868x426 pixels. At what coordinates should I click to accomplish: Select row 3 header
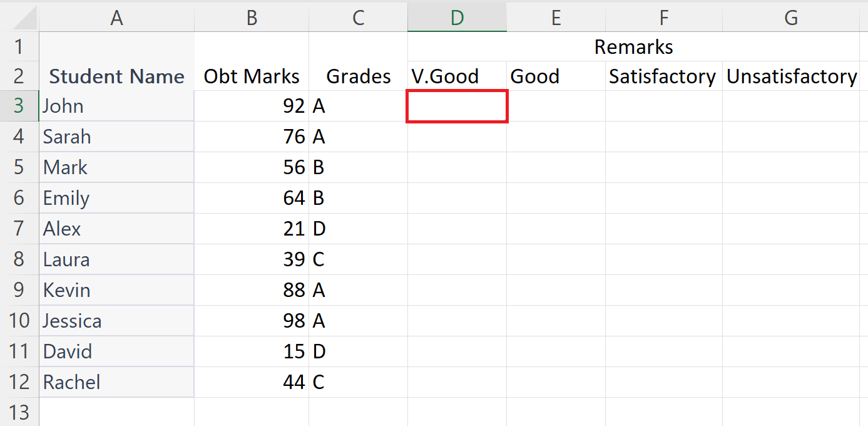click(19, 106)
